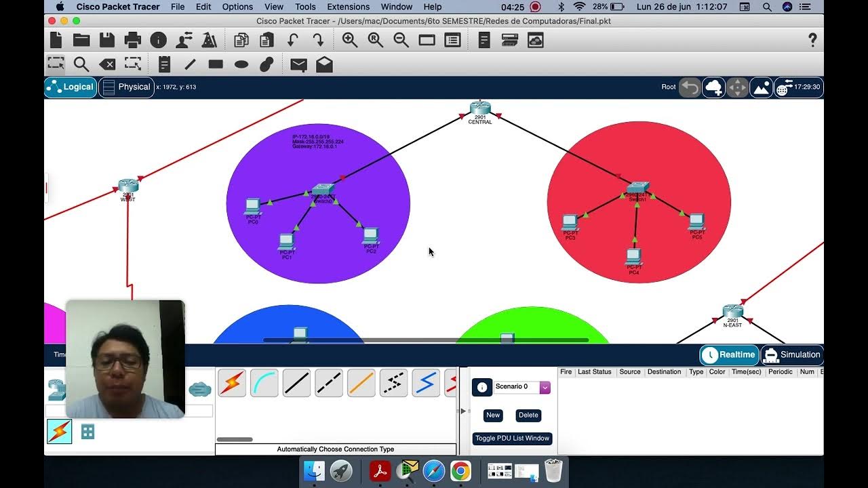Pick the Copper Straight-Through cable
The height and width of the screenshot is (488, 868).
click(x=296, y=384)
